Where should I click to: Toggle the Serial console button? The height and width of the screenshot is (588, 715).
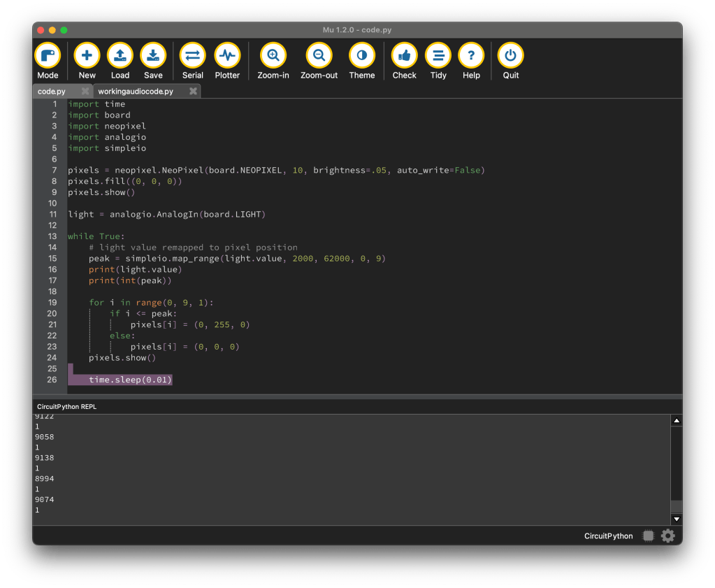coord(192,56)
